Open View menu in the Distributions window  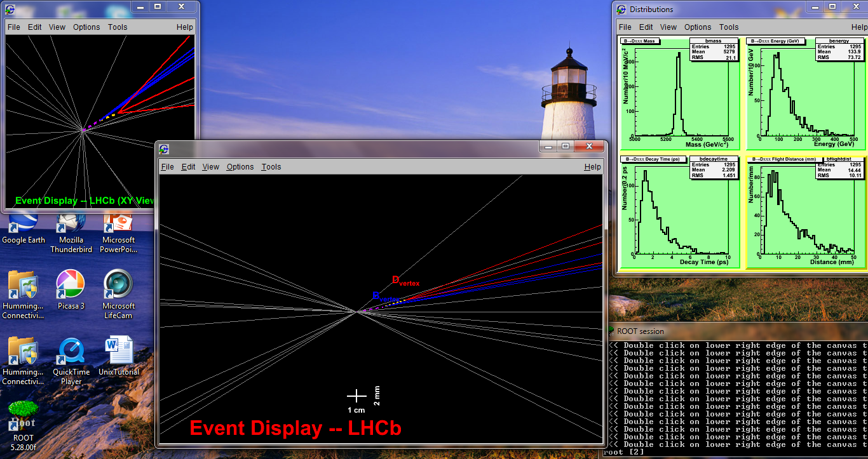point(668,27)
